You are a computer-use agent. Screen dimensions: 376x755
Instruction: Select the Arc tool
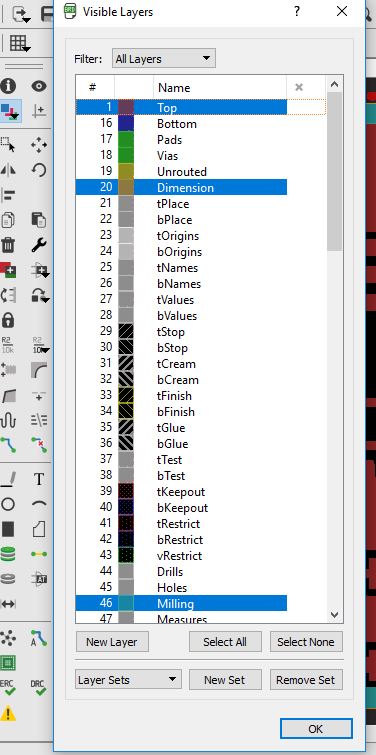click(x=39, y=504)
